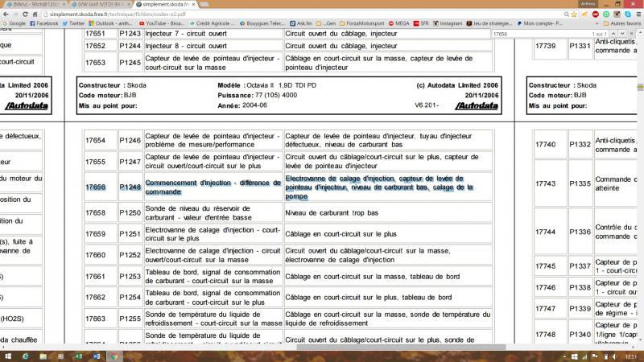Bookmark this page with the star icon
Image resolution: width=644 pixels, height=362 pixels.
(x=574, y=14)
